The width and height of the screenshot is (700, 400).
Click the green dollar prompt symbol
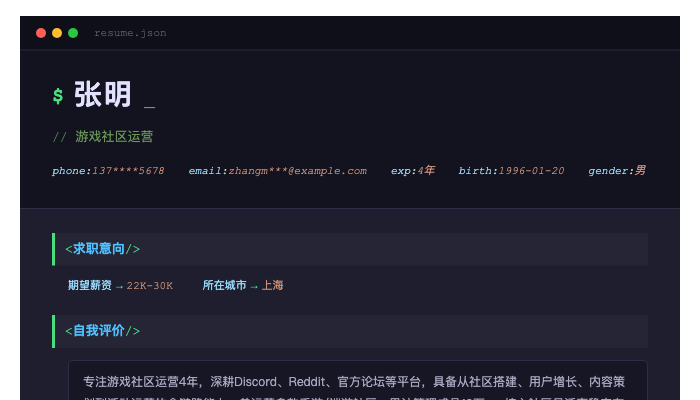click(x=58, y=96)
